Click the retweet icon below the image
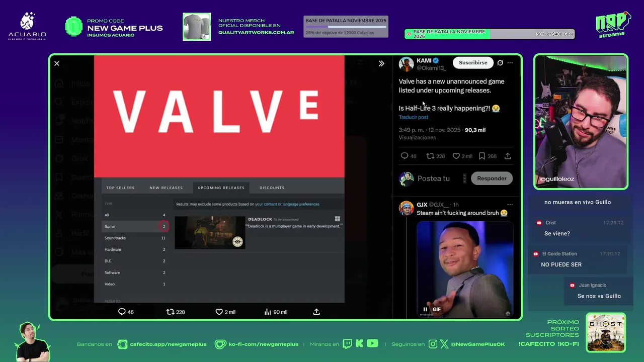The image size is (644, 362). coord(170,312)
